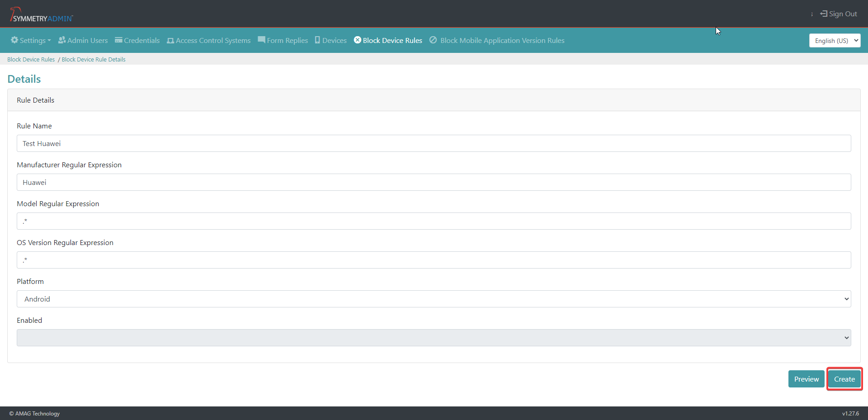Focus the Rule Name input field
This screenshot has width=868, height=420.
coord(434,143)
